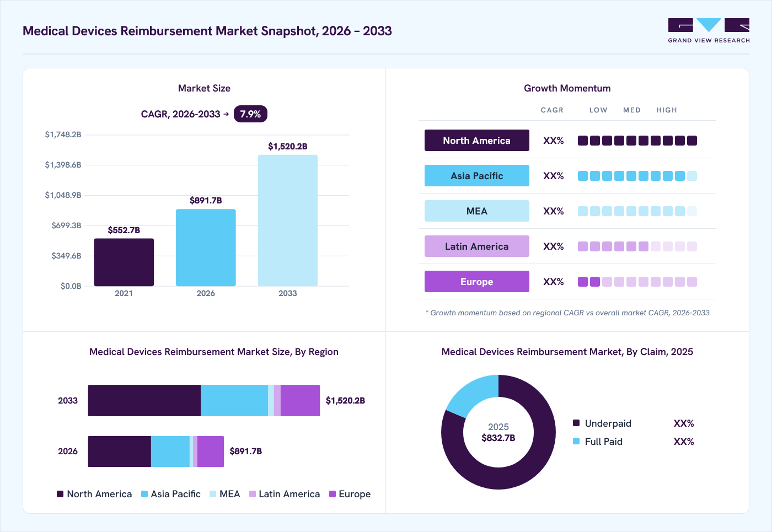Click the "$832.7B" donut center value
This screenshot has height=532, width=772.
tap(498, 438)
